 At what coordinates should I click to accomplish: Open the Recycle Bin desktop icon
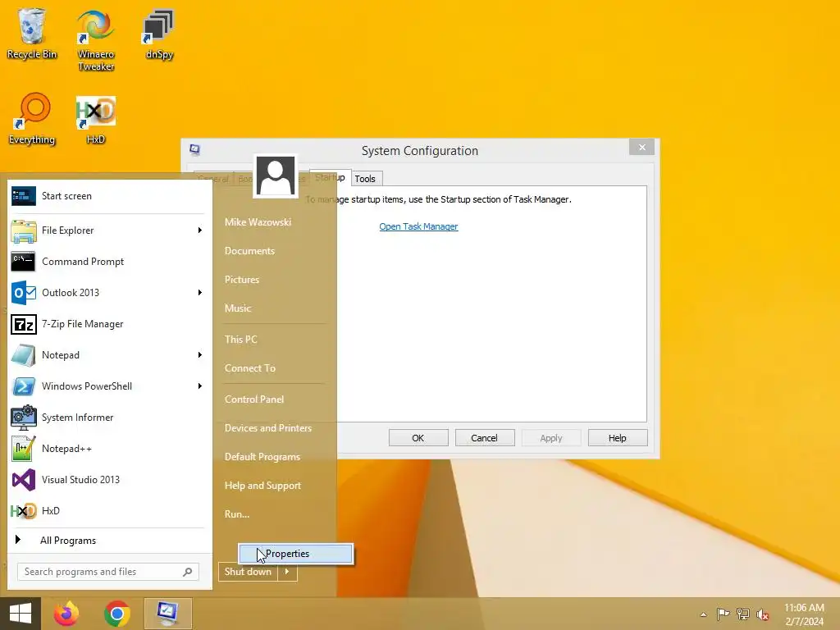coord(32,33)
